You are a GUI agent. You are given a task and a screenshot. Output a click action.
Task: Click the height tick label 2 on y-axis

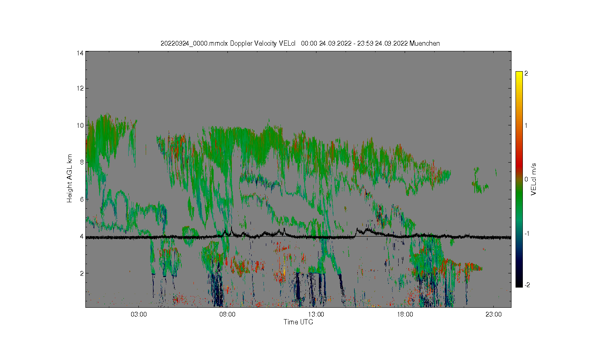82,273
